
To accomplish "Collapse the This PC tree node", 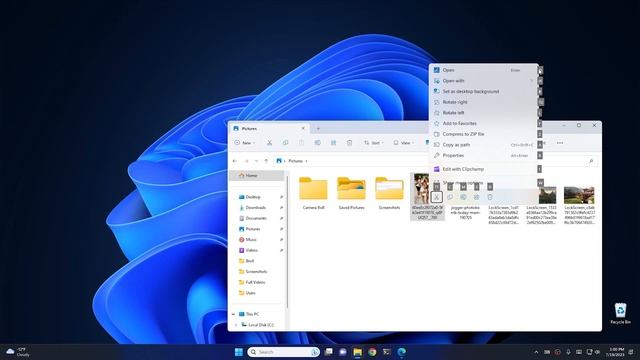I will click(234, 314).
